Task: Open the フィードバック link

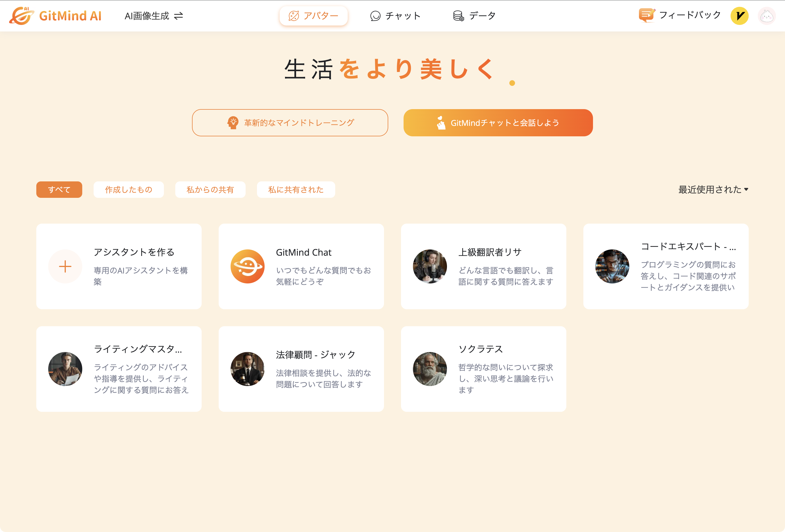Action: coord(680,15)
